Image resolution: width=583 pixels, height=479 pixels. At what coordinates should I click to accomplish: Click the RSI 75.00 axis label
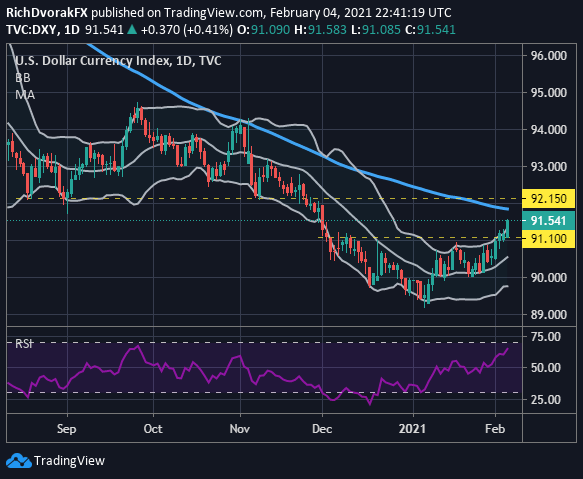(546, 337)
